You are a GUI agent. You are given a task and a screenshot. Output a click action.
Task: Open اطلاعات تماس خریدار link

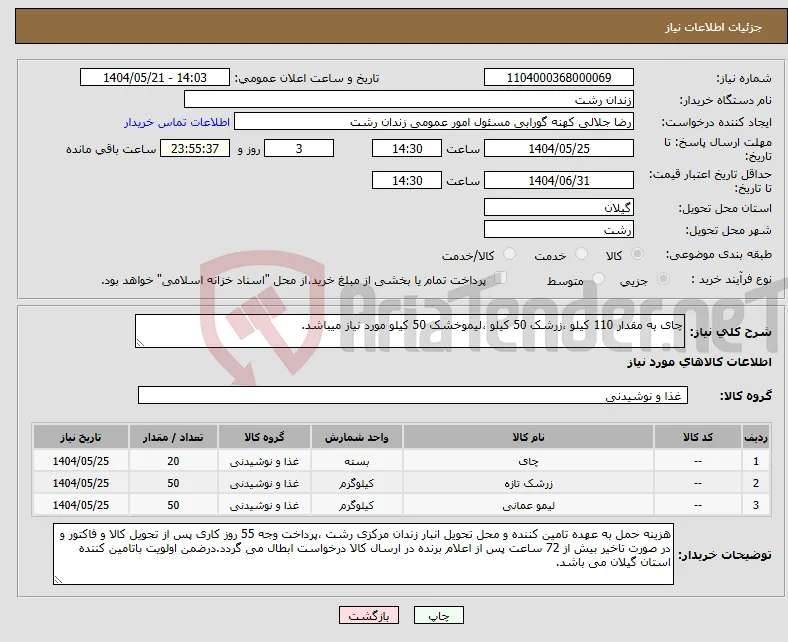(177, 122)
